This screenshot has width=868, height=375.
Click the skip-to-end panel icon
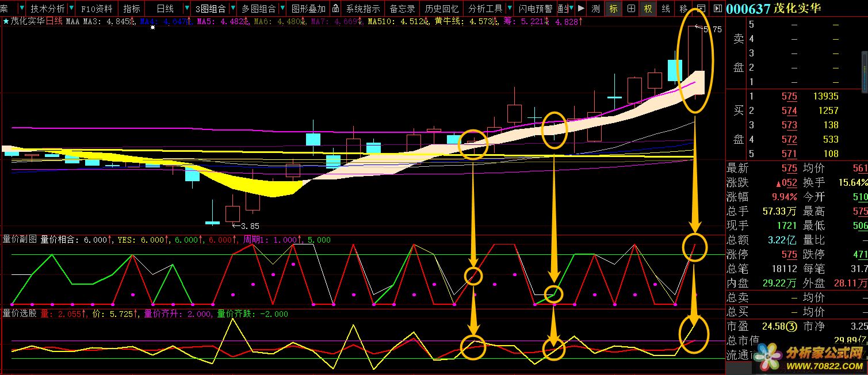(x=717, y=9)
